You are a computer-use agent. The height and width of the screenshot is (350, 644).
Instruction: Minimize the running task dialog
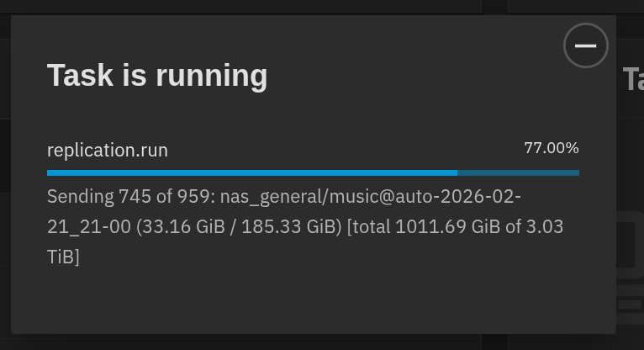[585, 45]
